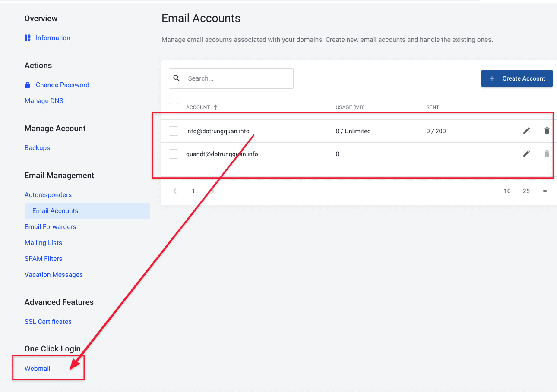The height and width of the screenshot is (392, 557).
Task: Tick the checkbox for quandt@dotrungquan.info
Action: tap(174, 154)
